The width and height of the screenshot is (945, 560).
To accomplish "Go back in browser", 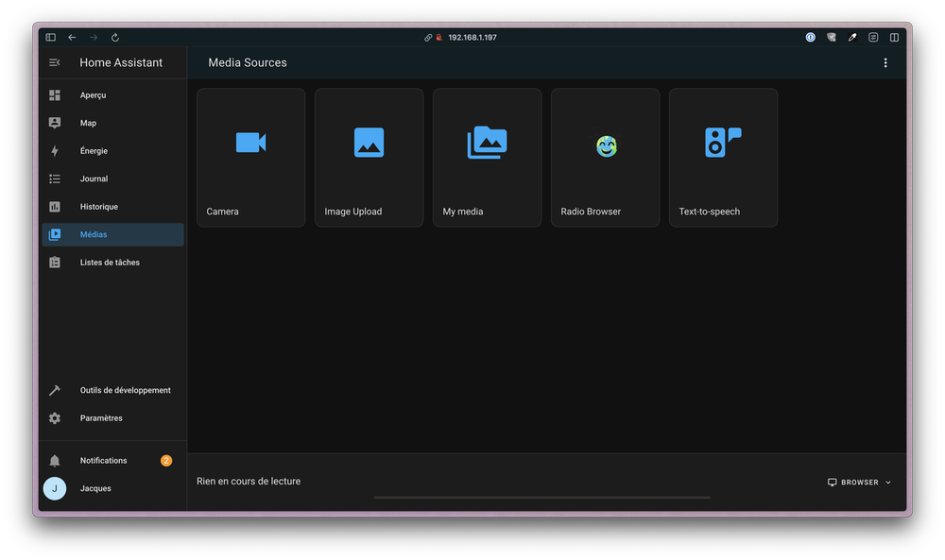I will tap(73, 38).
